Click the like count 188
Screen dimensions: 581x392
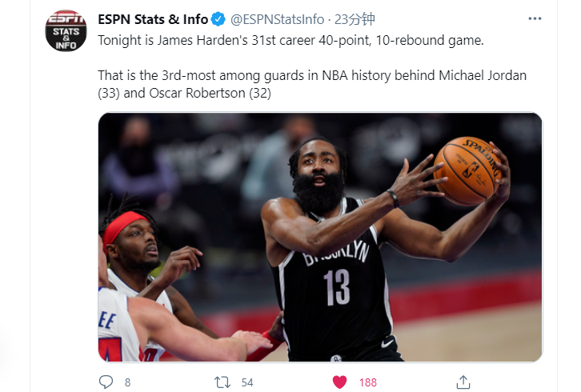[x=367, y=382]
